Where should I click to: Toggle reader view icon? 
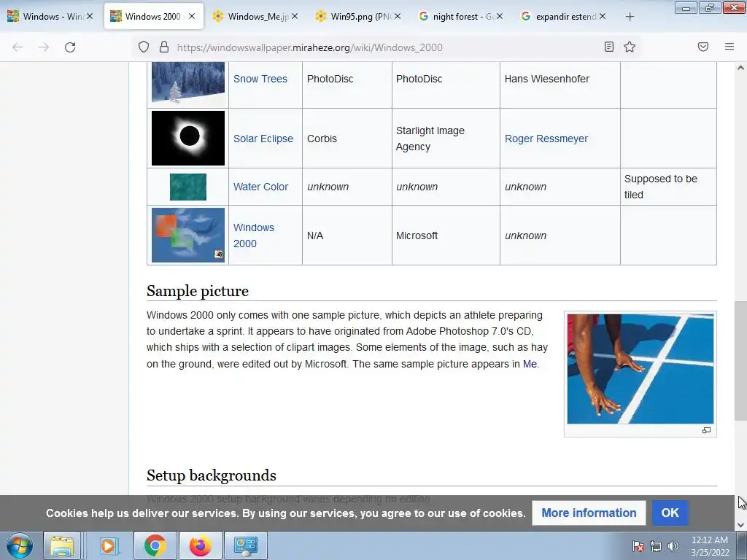click(x=609, y=47)
